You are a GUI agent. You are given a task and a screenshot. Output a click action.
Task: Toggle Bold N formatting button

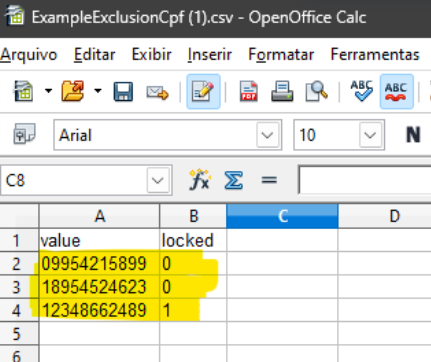(413, 135)
